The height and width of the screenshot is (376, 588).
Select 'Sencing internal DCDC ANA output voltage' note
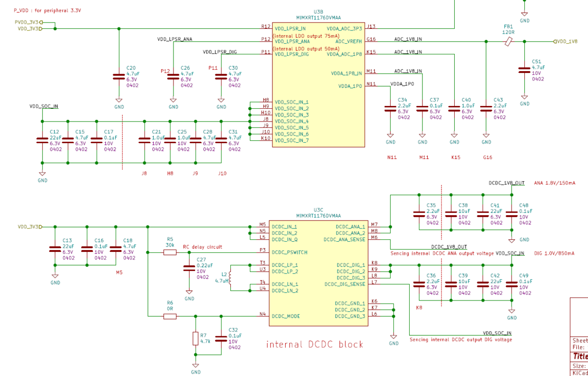[442, 253]
